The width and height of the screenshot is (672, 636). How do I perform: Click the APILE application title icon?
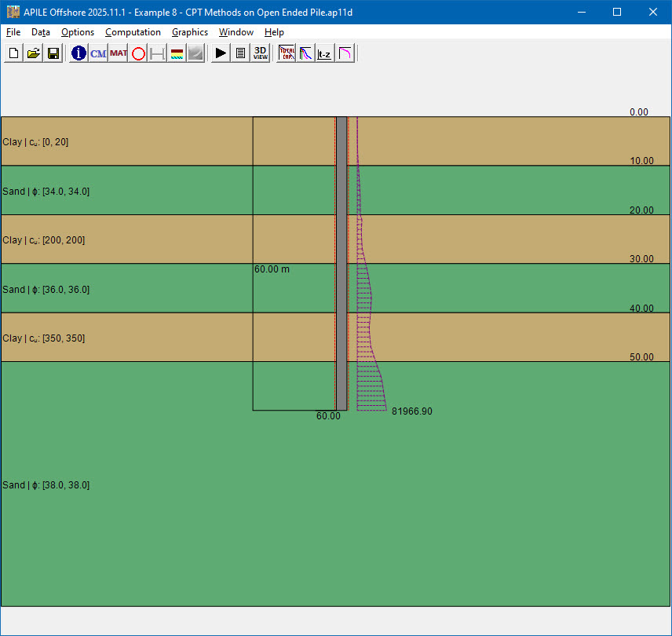tap(13, 12)
